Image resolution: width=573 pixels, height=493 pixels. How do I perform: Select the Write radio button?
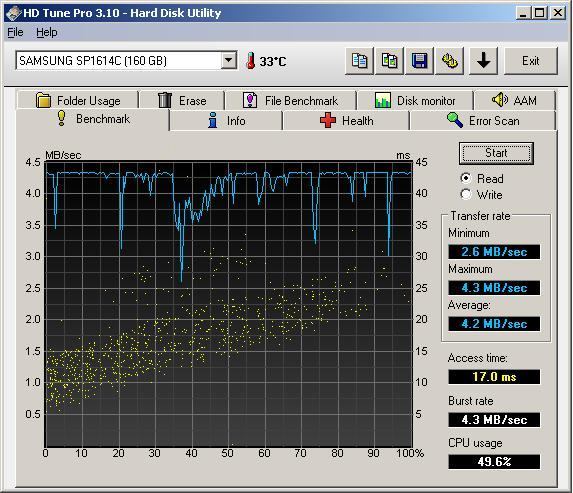(x=466, y=194)
